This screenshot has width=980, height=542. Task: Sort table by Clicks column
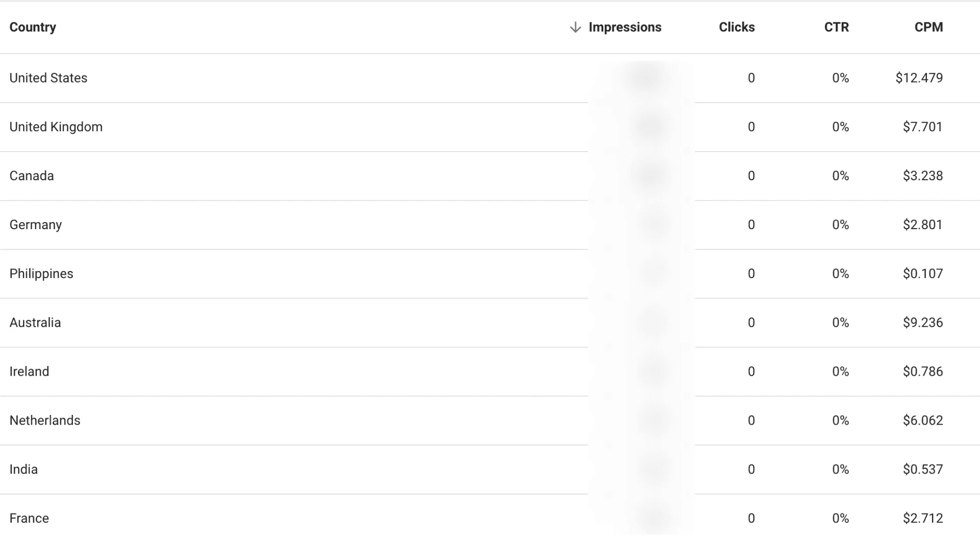737,27
